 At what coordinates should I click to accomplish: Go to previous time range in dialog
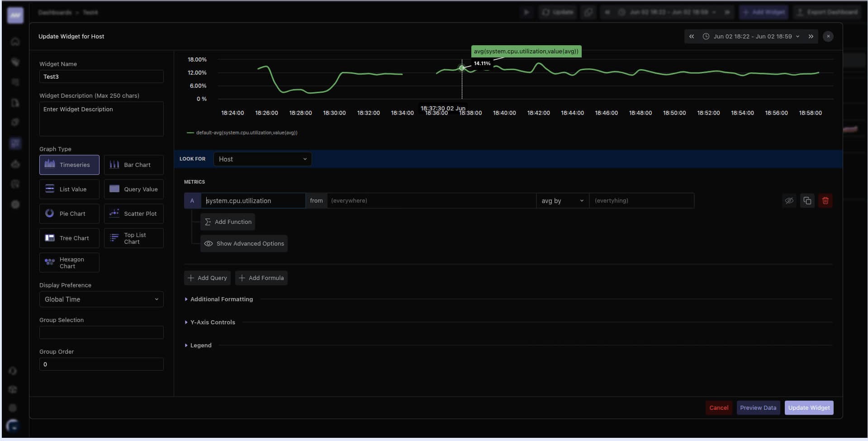(692, 36)
